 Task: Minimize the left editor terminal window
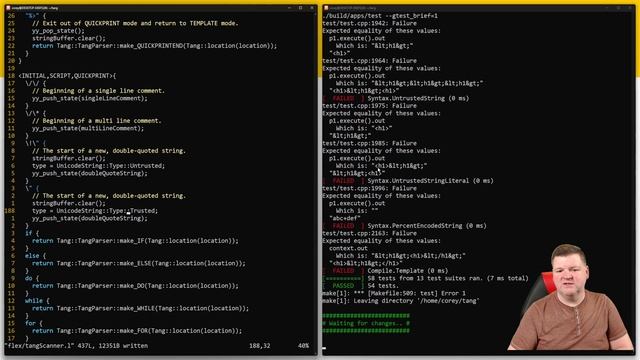point(289,8)
